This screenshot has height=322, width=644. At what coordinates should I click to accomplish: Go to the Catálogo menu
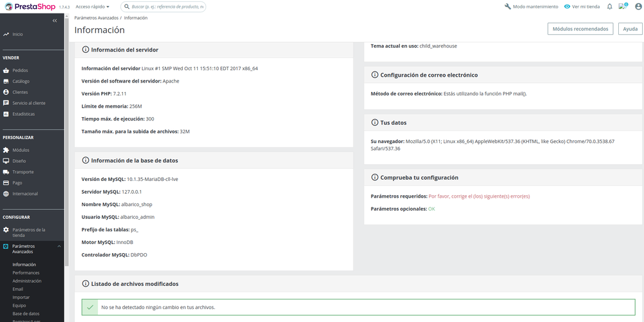[x=21, y=81]
